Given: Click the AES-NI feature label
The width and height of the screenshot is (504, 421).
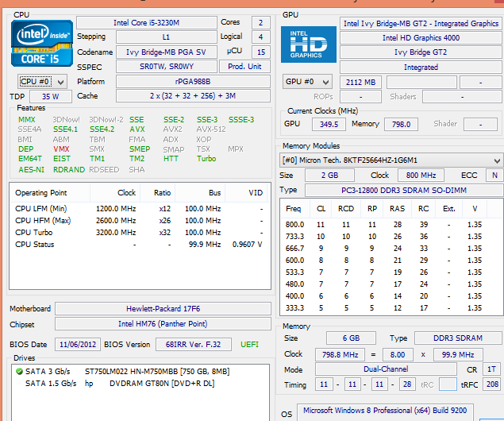Looking at the screenshot, I should pos(31,169).
